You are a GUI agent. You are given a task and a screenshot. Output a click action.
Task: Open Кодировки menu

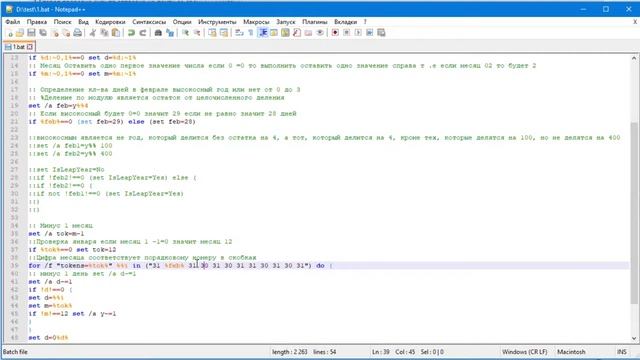click(x=110, y=22)
